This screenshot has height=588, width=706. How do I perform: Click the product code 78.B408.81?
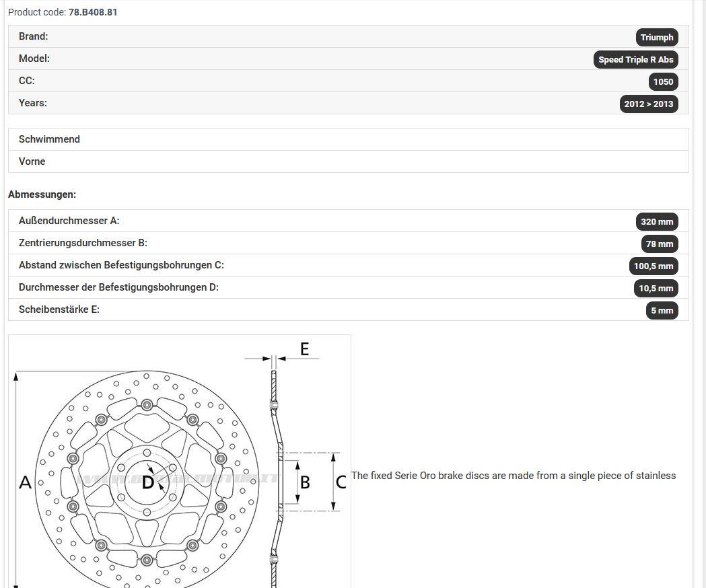[x=93, y=12]
